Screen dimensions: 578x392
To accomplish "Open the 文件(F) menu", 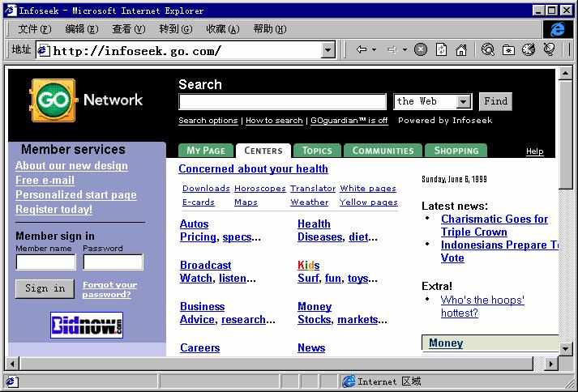I will tap(35, 28).
